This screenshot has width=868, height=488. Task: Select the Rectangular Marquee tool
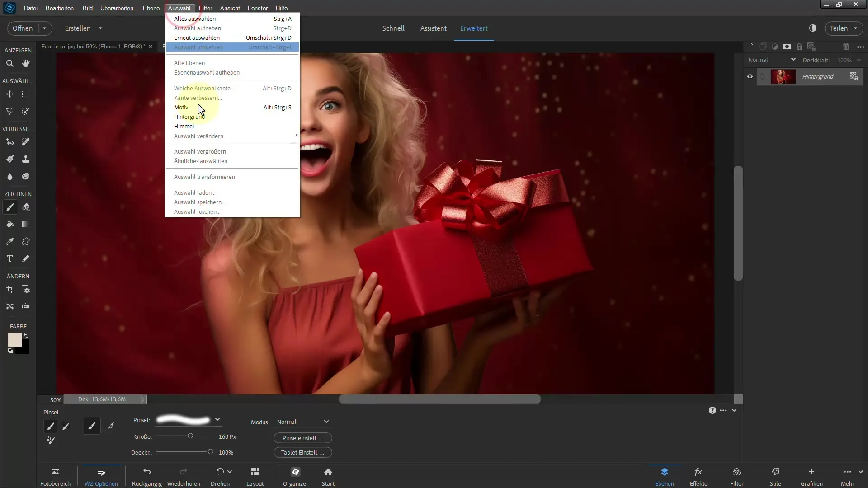(x=26, y=94)
